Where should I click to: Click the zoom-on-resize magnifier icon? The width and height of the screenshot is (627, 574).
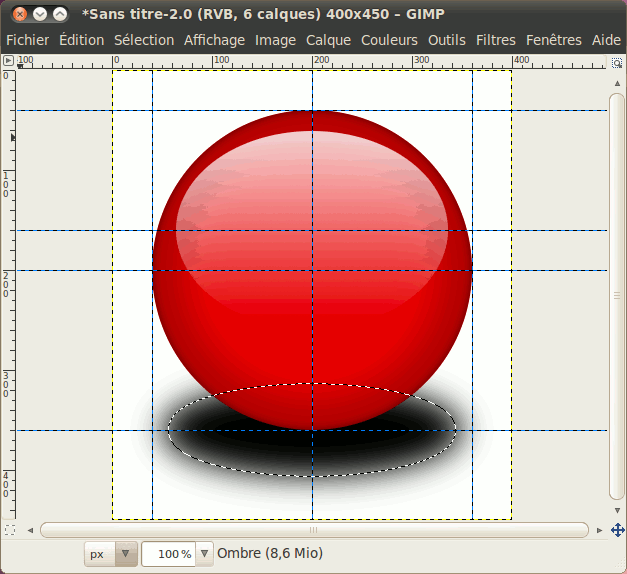click(617, 61)
